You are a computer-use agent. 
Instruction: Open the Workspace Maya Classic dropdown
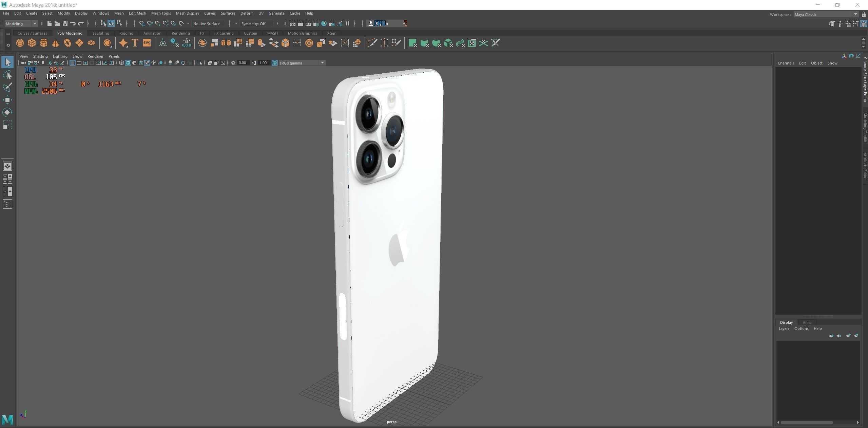(826, 14)
